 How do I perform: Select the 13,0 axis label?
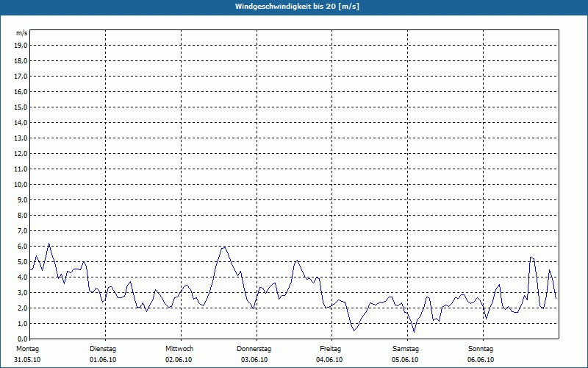(21, 138)
